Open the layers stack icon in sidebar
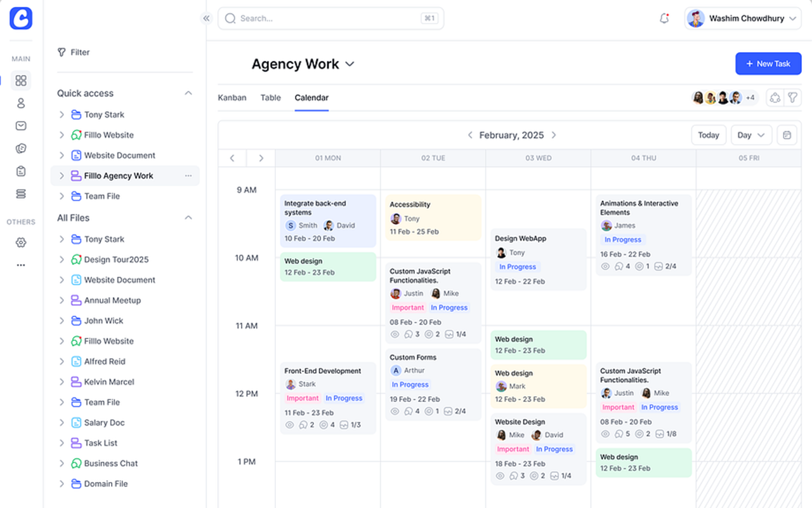This screenshot has width=812, height=508. pos(21,194)
